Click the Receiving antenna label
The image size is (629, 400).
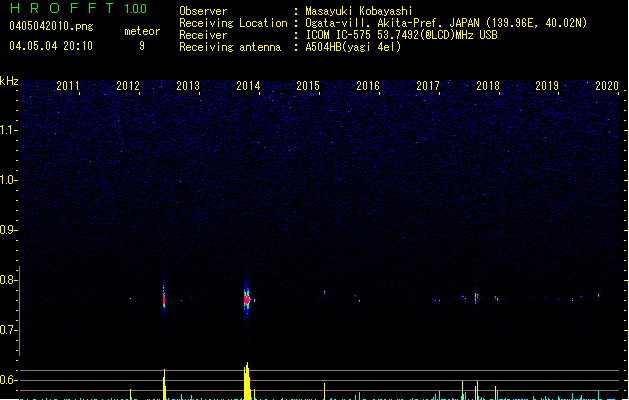click(230, 47)
